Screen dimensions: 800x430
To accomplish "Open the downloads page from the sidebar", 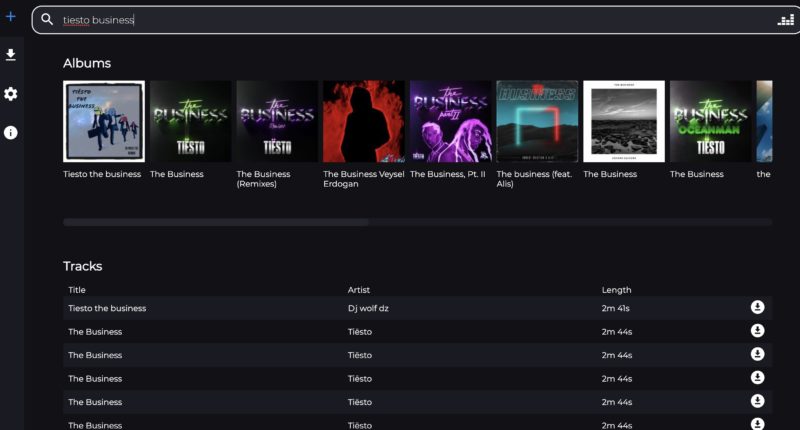I will (x=11, y=55).
